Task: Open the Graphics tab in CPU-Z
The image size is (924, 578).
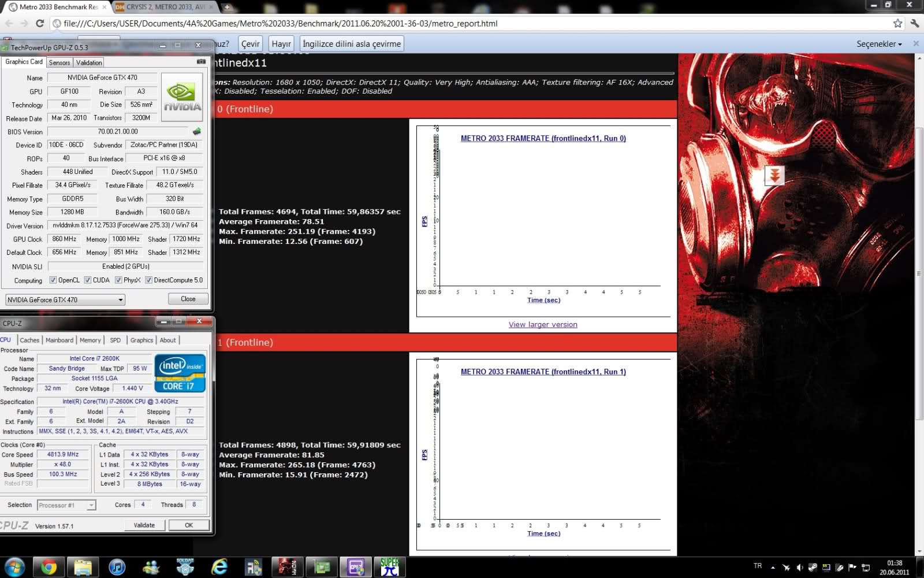Action: (141, 340)
